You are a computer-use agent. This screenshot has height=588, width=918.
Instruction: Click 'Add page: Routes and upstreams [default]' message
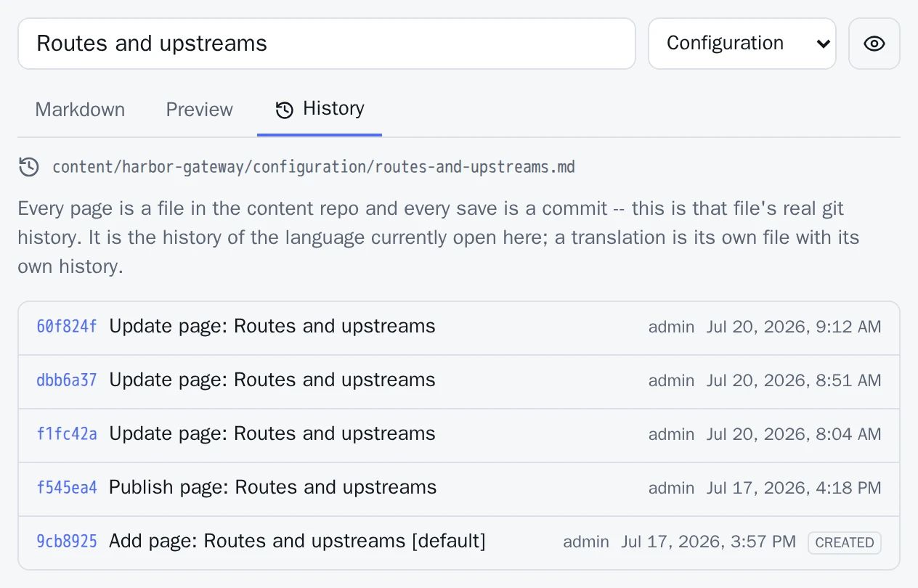(x=297, y=542)
